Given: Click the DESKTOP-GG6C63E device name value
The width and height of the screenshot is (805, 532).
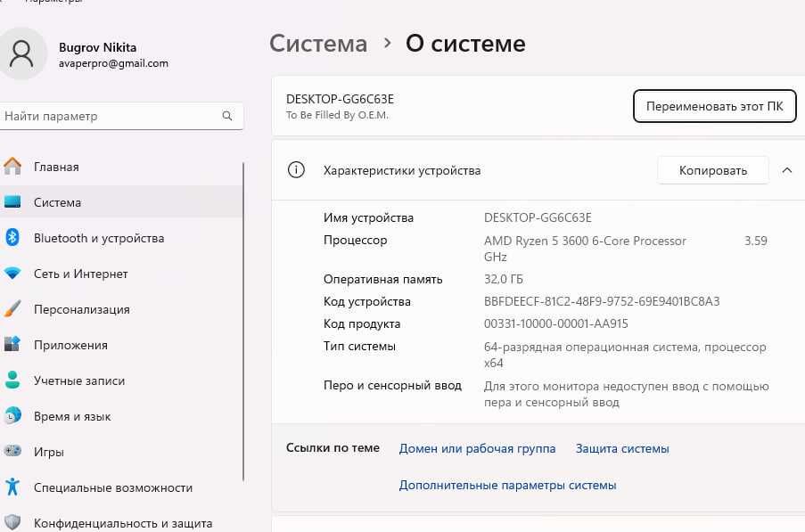Looking at the screenshot, I should (x=538, y=217).
